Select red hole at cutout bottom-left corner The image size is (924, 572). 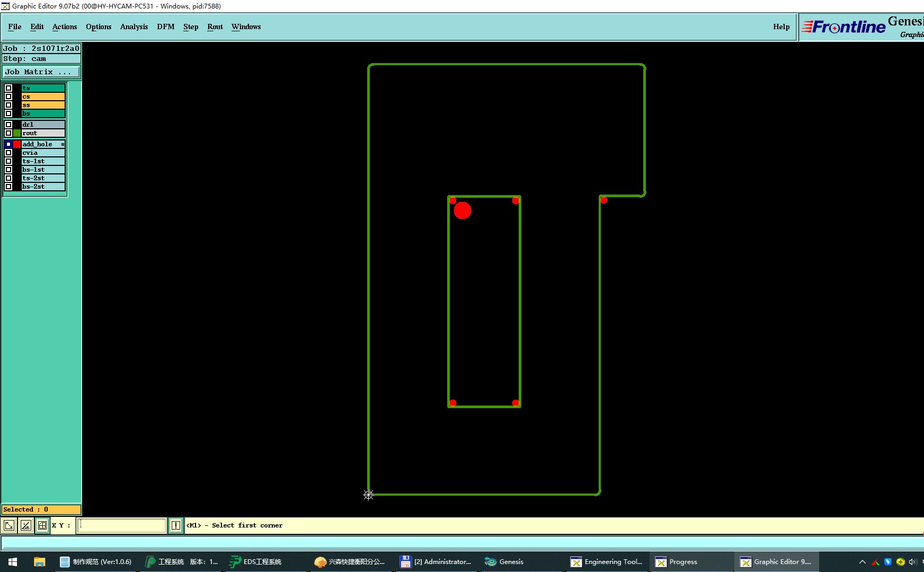point(452,403)
